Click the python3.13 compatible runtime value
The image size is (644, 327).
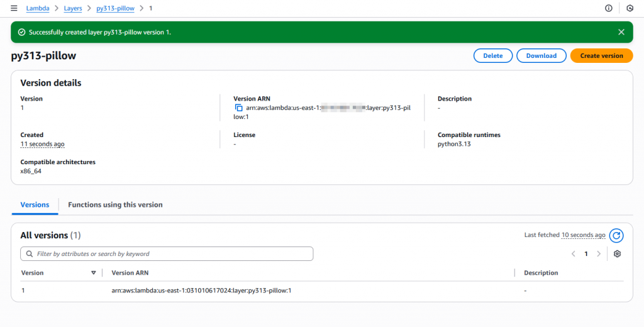tap(454, 144)
